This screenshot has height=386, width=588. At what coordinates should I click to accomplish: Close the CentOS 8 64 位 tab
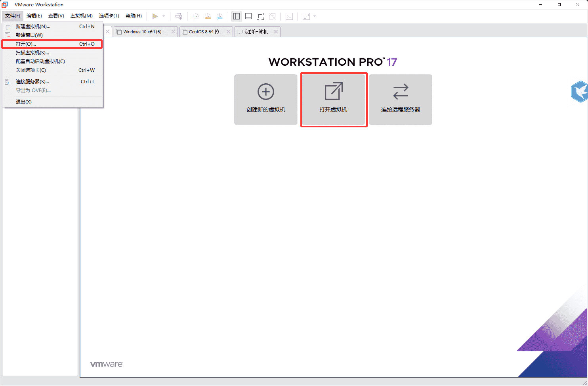tap(228, 32)
